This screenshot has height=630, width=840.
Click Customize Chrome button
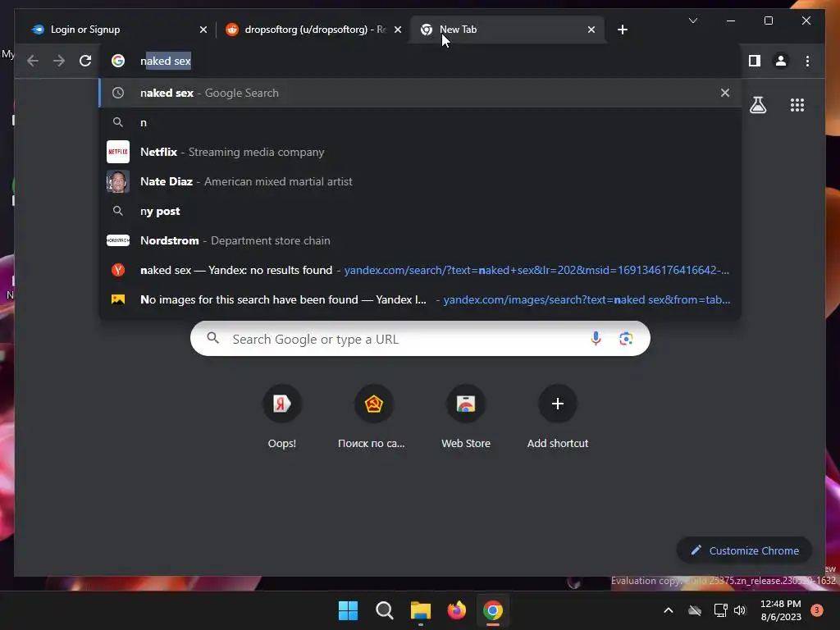pos(744,550)
